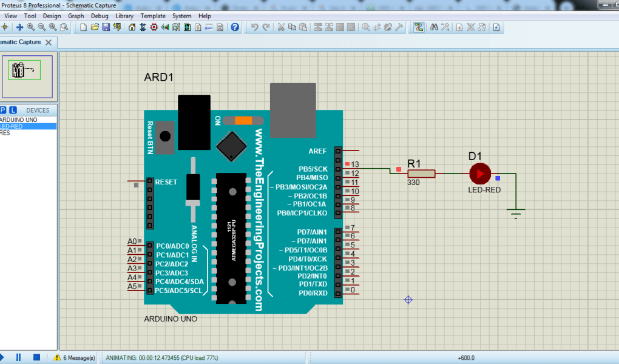Open the property assignment tool icon

[445, 27]
